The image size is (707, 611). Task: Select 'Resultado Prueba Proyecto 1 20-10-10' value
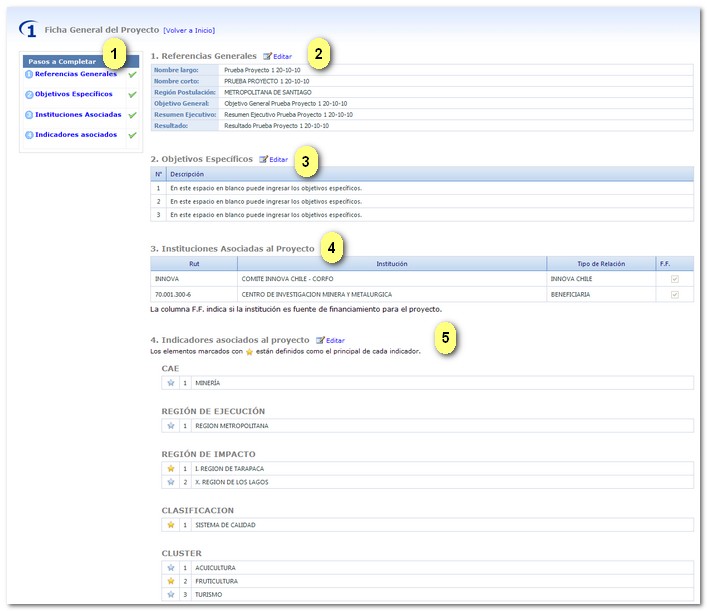[x=276, y=126]
